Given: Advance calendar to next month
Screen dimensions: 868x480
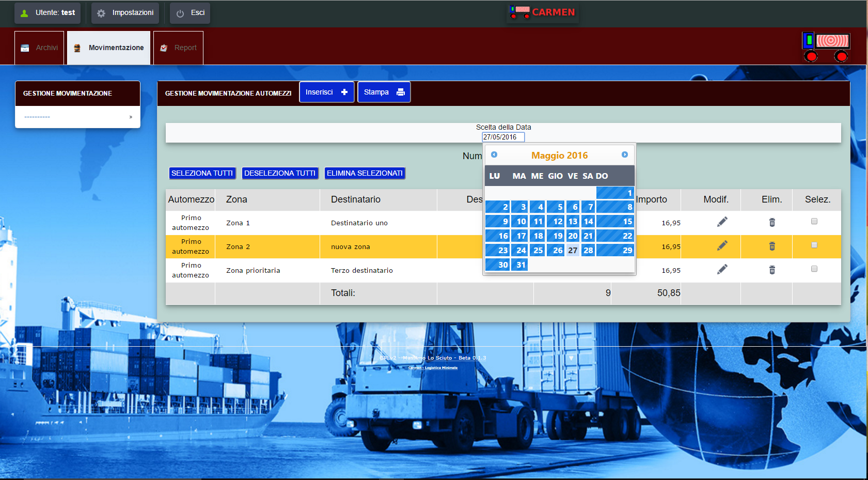Looking at the screenshot, I should (624, 154).
